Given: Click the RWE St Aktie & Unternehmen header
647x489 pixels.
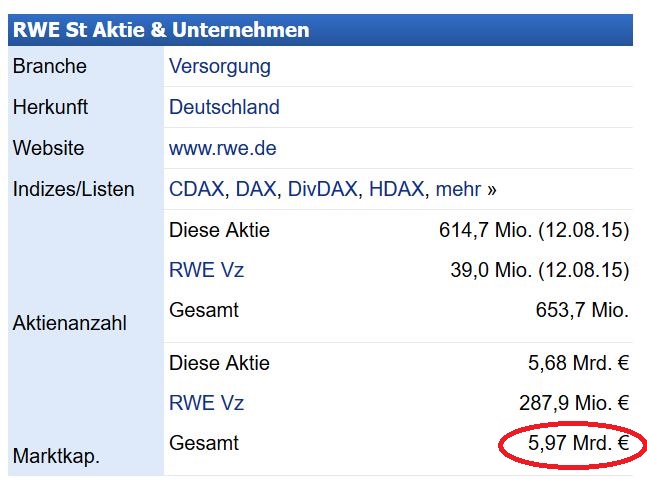Looking at the screenshot, I should pyautogui.click(x=160, y=30).
